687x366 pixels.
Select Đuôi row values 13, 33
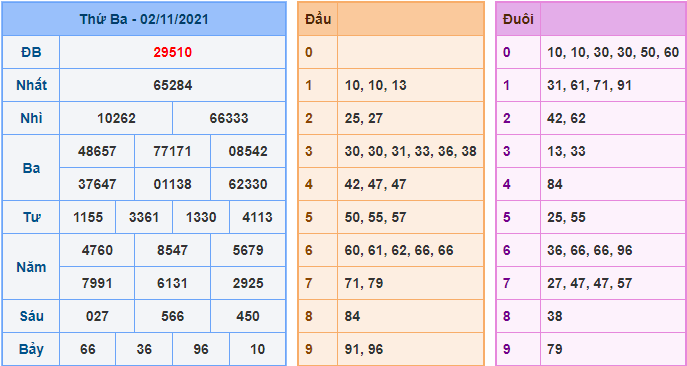[566, 151]
